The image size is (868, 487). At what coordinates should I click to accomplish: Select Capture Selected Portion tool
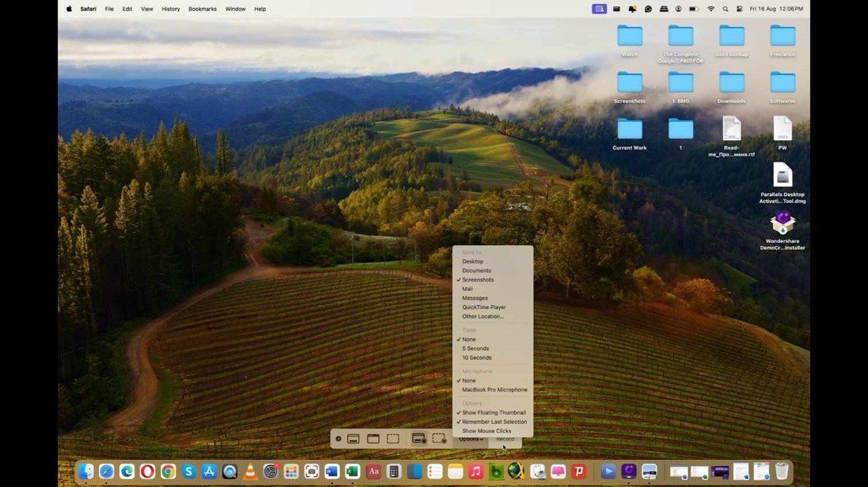click(393, 439)
